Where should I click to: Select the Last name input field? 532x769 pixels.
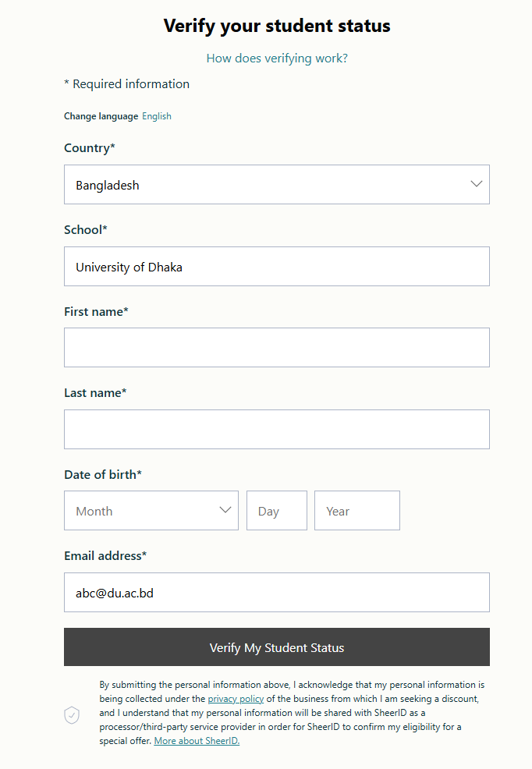pos(276,430)
